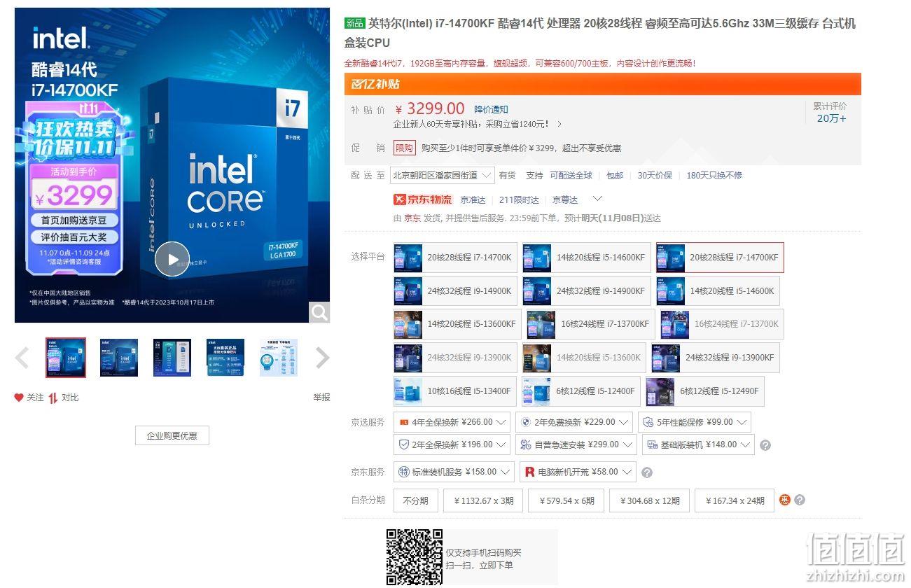Select the third product thumbnail
This screenshot has height=588, width=911.
tap(172, 358)
